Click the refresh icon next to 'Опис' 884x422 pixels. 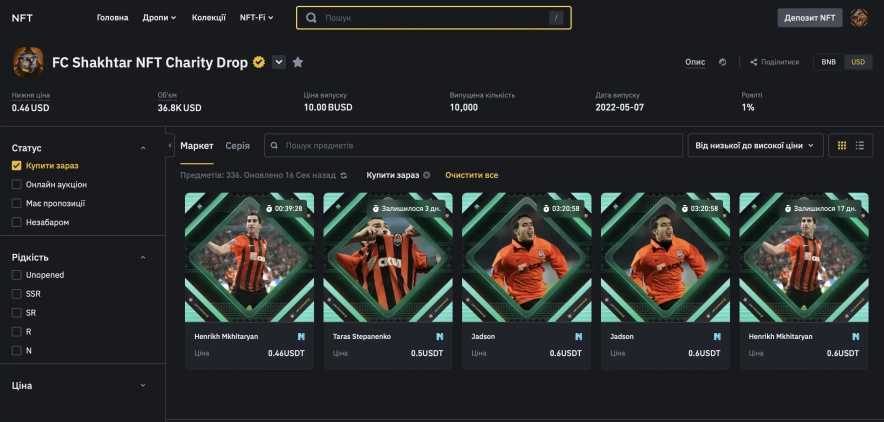[723, 62]
